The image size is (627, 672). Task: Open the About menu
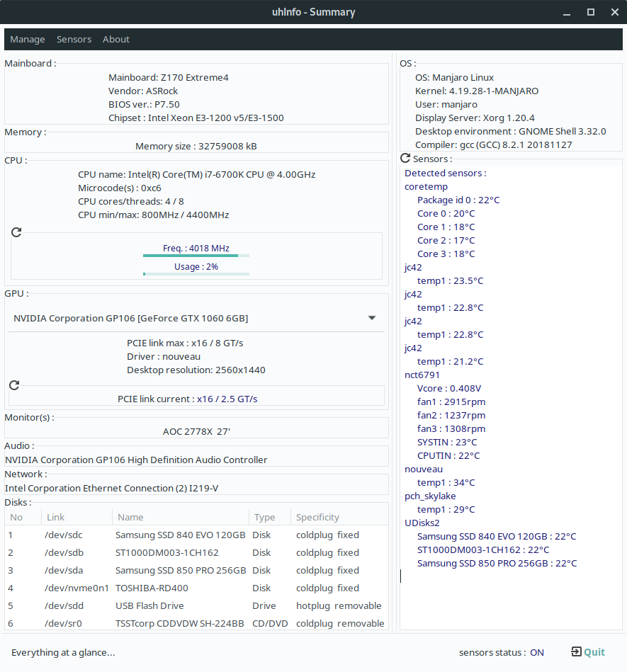pos(115,40)
